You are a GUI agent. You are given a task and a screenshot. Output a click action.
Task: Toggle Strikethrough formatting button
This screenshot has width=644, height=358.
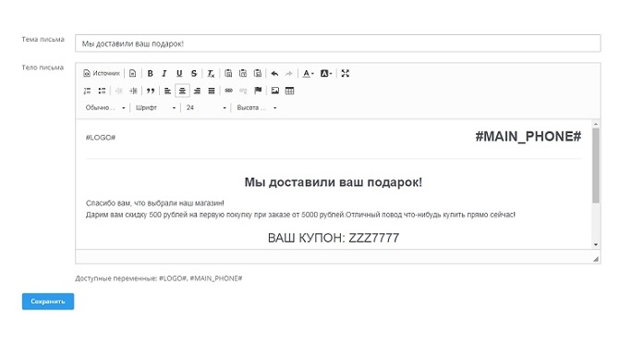click(x=194, y=74)
